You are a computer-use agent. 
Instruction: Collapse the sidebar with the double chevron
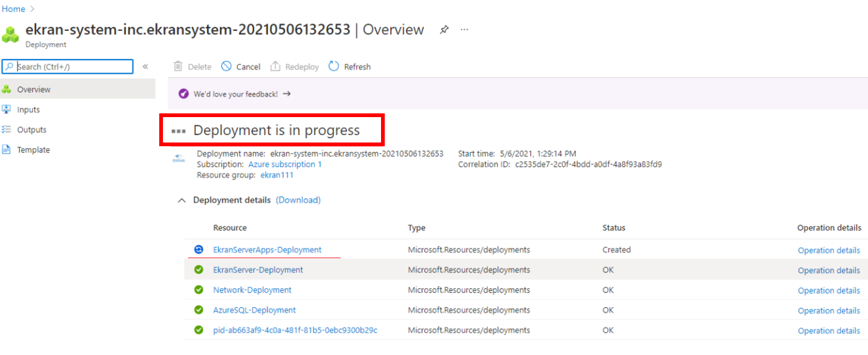tap(146, 66)
